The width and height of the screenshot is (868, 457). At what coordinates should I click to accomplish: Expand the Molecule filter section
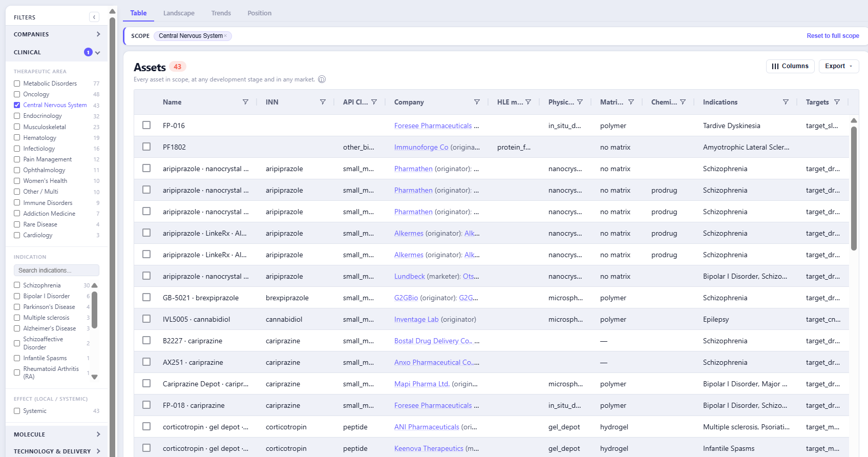pos(57,434)
